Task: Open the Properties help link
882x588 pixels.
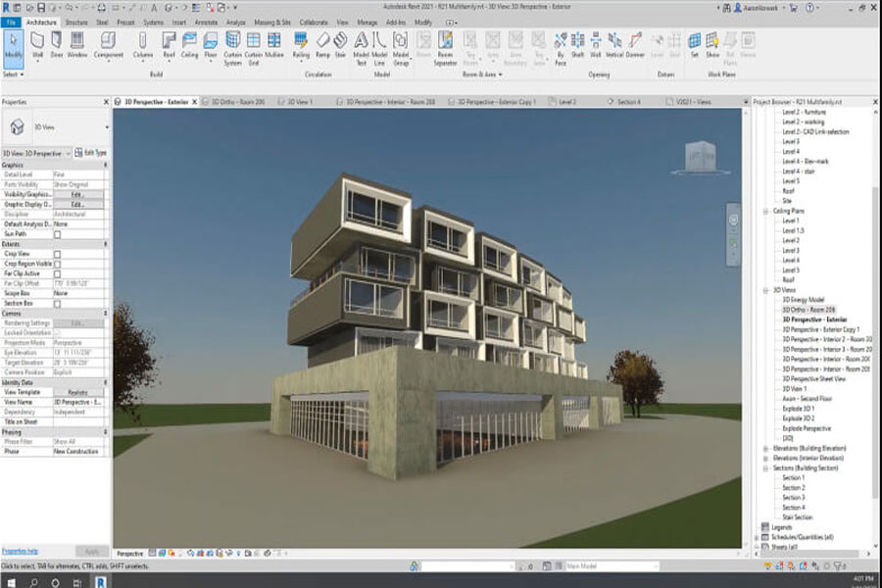Action: pos(20,551)
